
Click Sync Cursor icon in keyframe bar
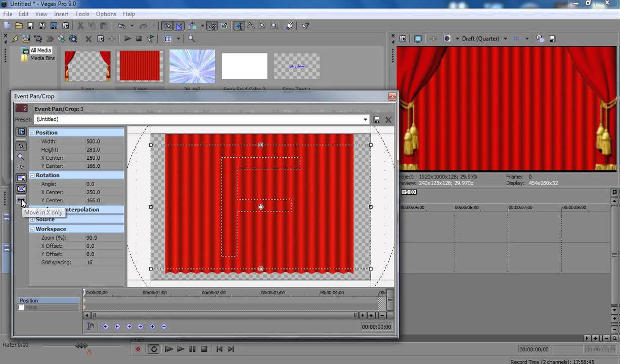click(90, 326)
